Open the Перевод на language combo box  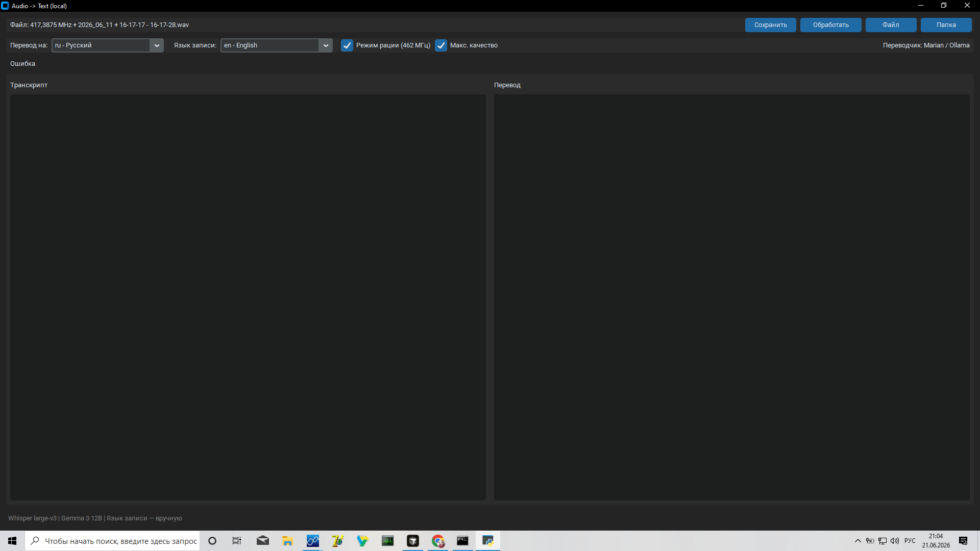click(x=108, y=45)
